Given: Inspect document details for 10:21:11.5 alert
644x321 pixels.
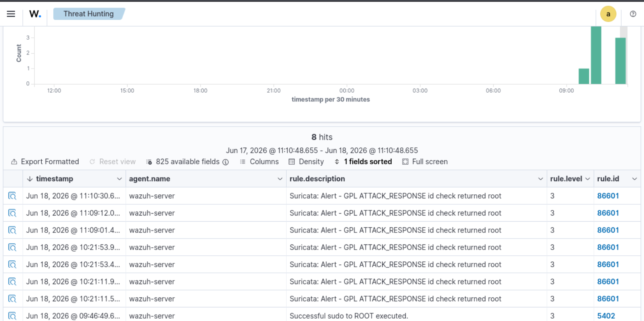Looking at the screenshot, I should [x=12, y=299].
